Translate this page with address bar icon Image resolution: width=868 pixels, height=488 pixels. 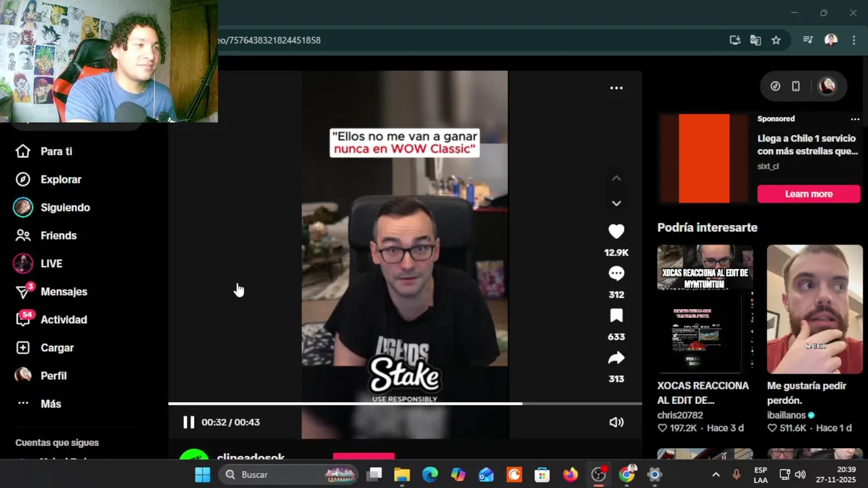point(755,40)
